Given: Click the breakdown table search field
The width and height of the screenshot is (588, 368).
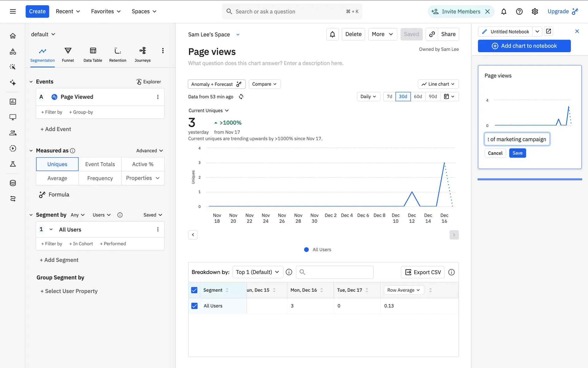Looking at the screenshot, I should tap(335, 272).
